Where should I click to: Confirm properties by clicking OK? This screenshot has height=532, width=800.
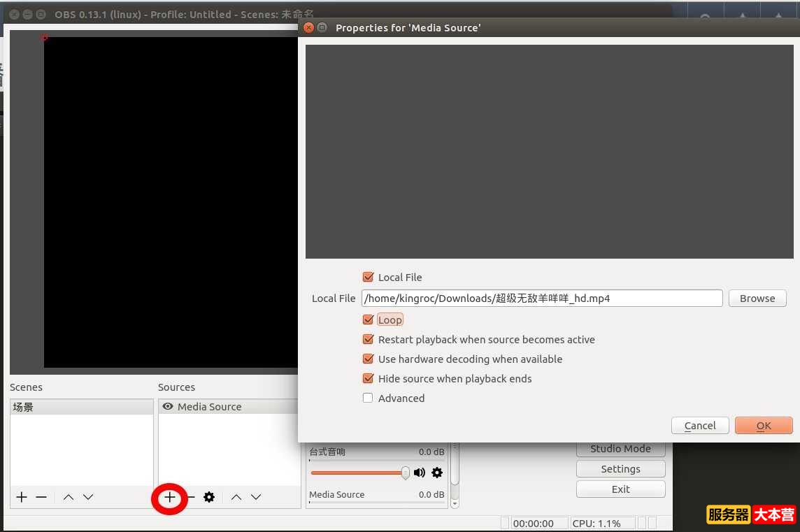coord(763,425)
